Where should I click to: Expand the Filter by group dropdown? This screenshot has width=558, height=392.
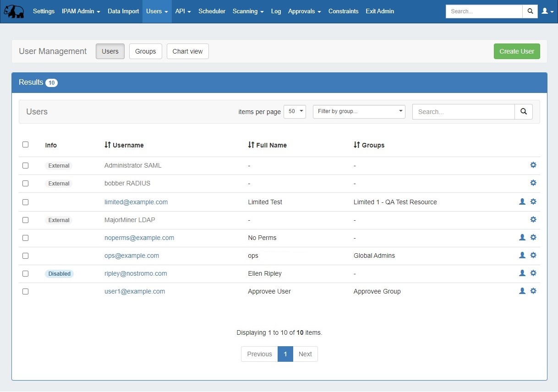[x=359, y=112]
